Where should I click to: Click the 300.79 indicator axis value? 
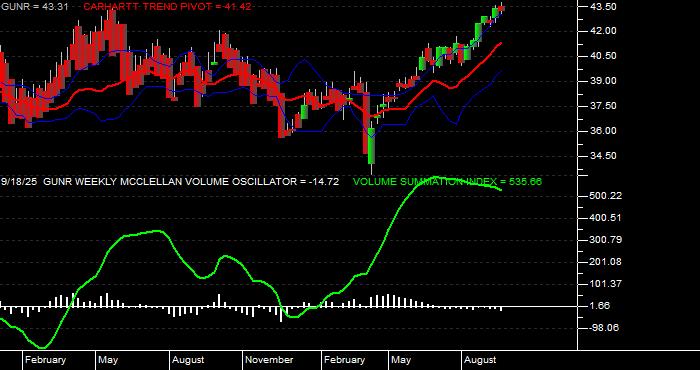click(x=606, y=240)
